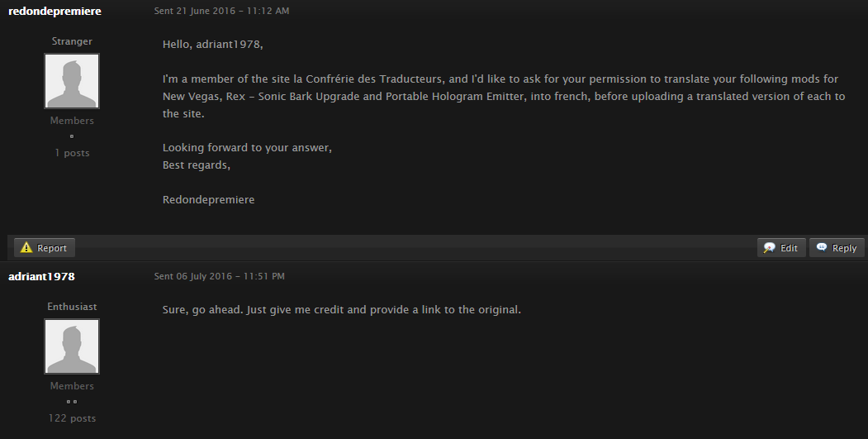Click the 'Sent 06 July 2016' timestamp

pos(219,276)
